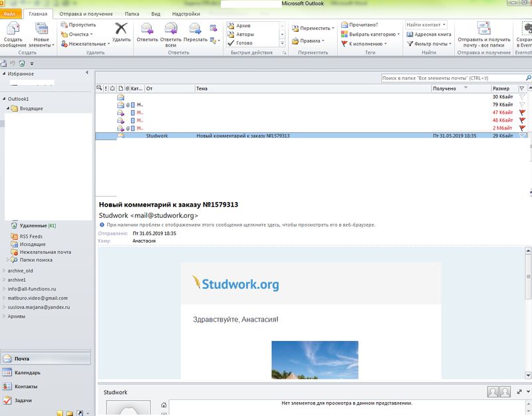Click the Удалить (delete) X icon

pos(121,29)
